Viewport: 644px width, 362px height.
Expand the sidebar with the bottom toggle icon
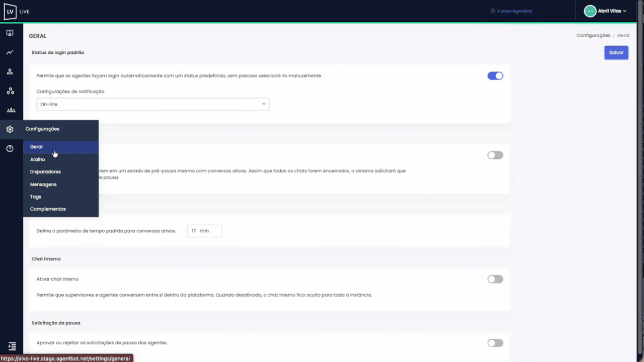click(x=12, y=346)
